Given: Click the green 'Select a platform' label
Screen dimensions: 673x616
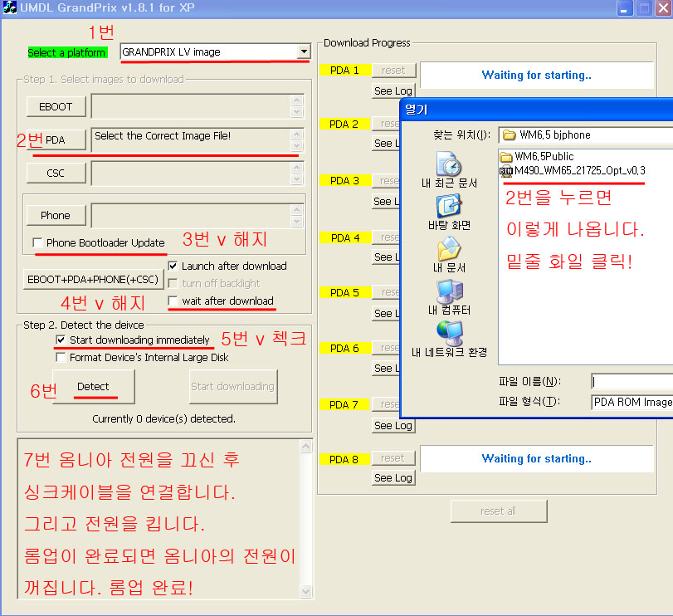Looking at the screenshot, I should 67,52.
